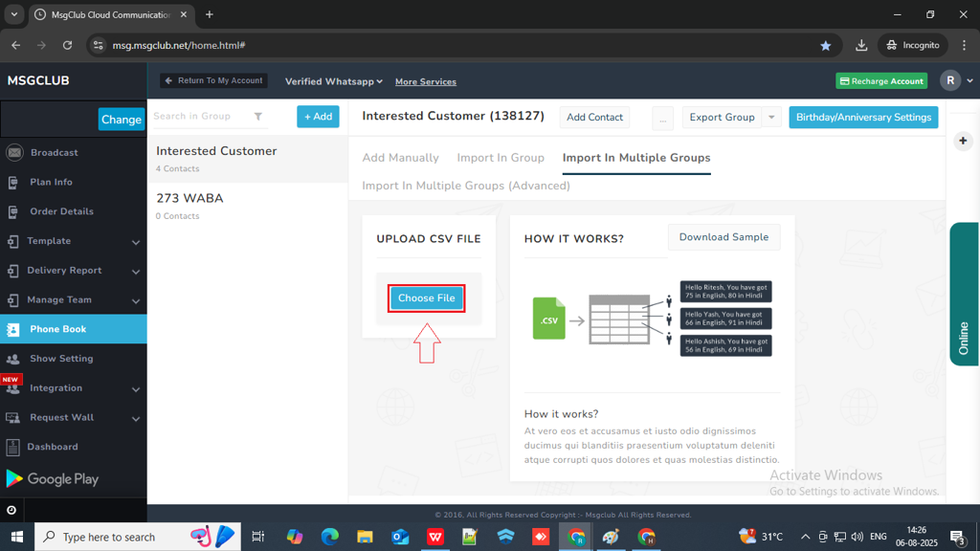Screen dimensions: 980x551
Task: Open Chrome tab search dropdown
Action: coord(13,14)
